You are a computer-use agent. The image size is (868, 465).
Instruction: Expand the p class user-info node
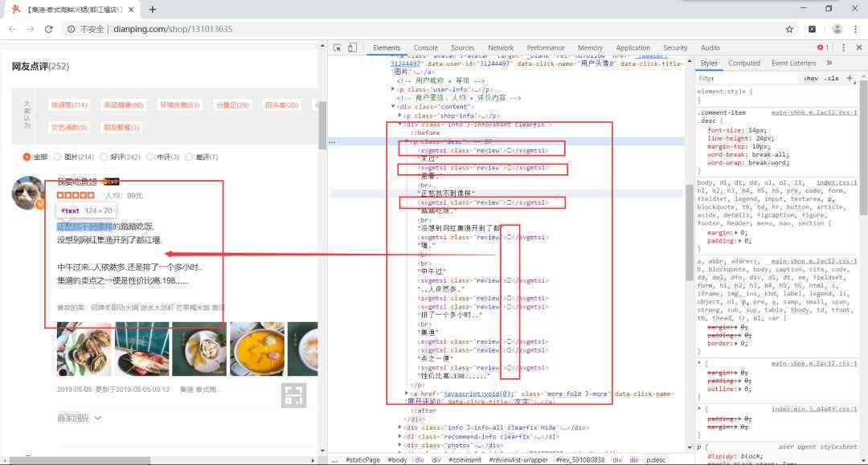pyautogui.click(x=393, y=89)
